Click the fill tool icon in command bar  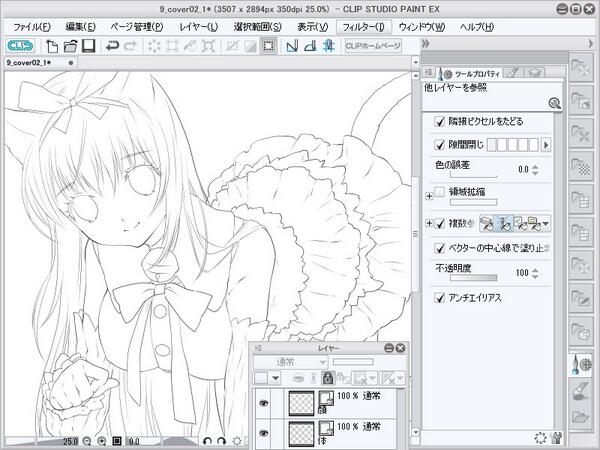(190, 46)
